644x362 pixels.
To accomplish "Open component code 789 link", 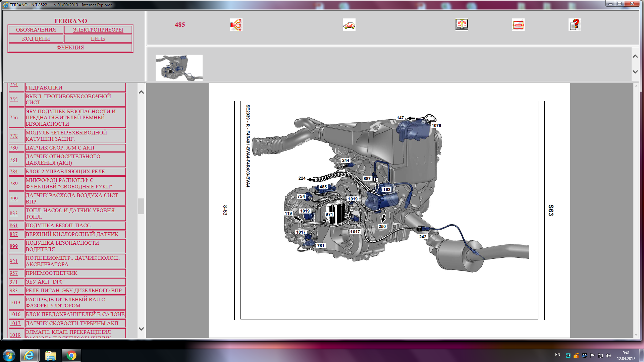I will coord(14,184).
